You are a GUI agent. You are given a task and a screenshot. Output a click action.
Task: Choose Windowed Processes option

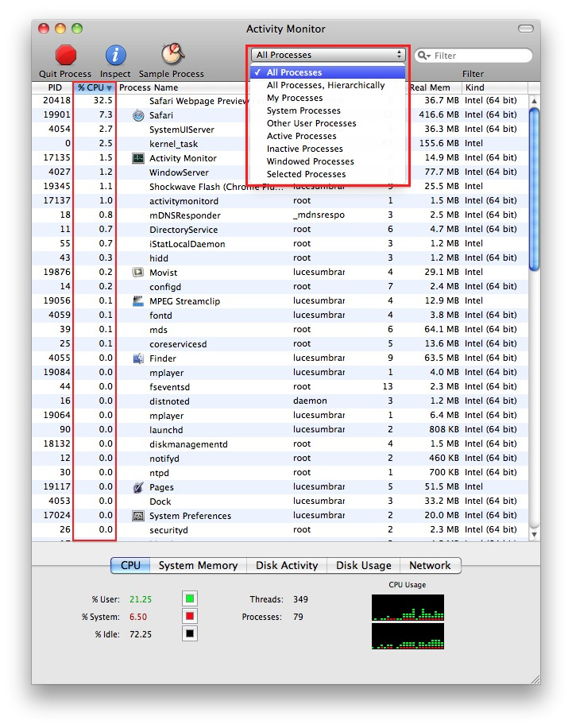coord(328,161)
